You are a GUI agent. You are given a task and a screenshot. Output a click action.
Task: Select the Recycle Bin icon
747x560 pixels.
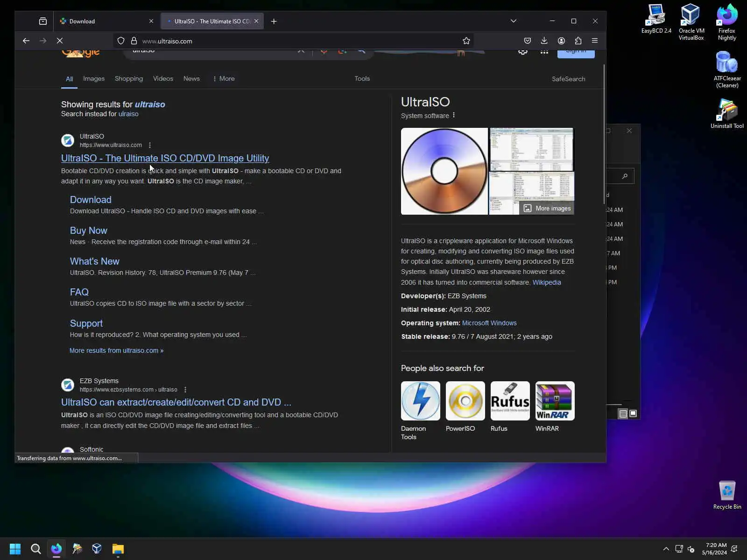click(x=727, y=495)
